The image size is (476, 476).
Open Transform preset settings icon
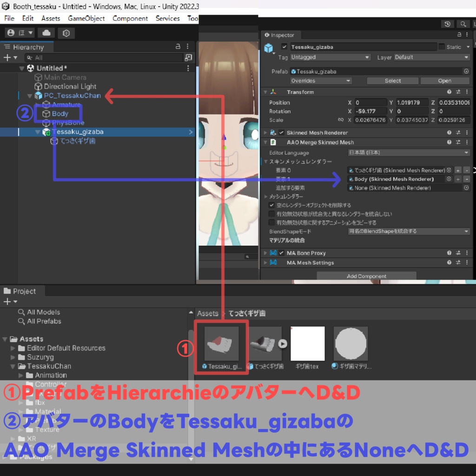(458, 92)
